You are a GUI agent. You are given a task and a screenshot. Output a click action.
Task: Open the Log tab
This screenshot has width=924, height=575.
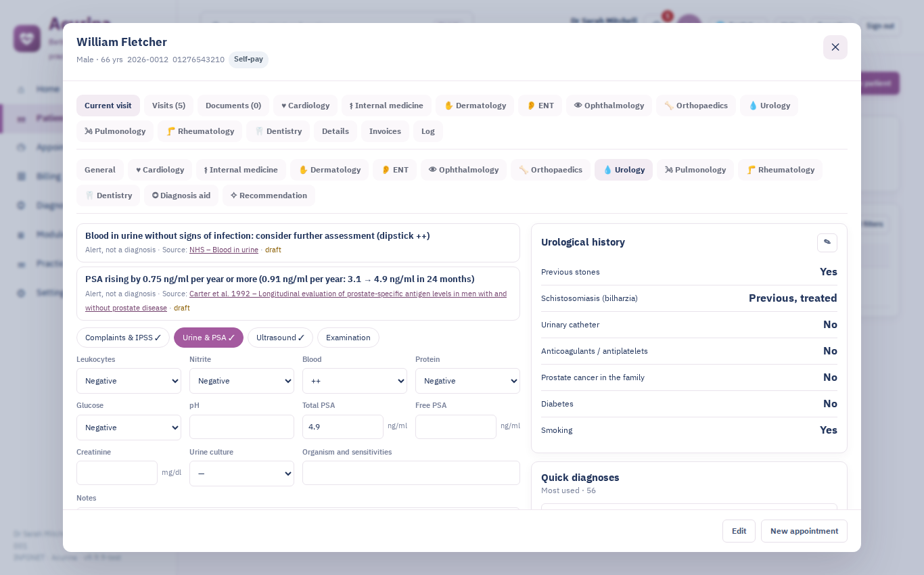pos(428,131)
